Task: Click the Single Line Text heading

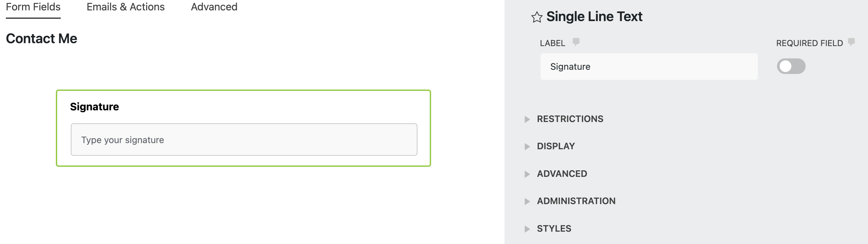Action: pyautogui.click(x=594, y=16)
